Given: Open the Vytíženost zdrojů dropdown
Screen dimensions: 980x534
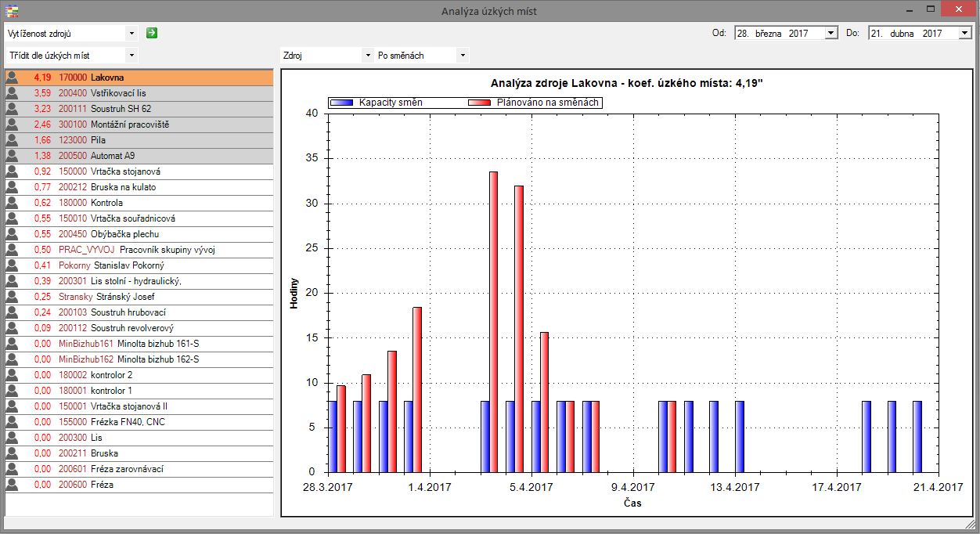Looking at the screenshot, I should (x=131, y=34).
